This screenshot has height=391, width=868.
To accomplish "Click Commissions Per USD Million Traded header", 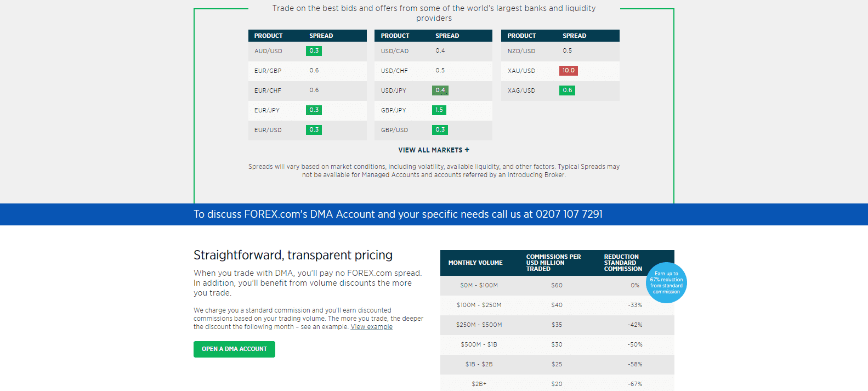I will 553,263.
